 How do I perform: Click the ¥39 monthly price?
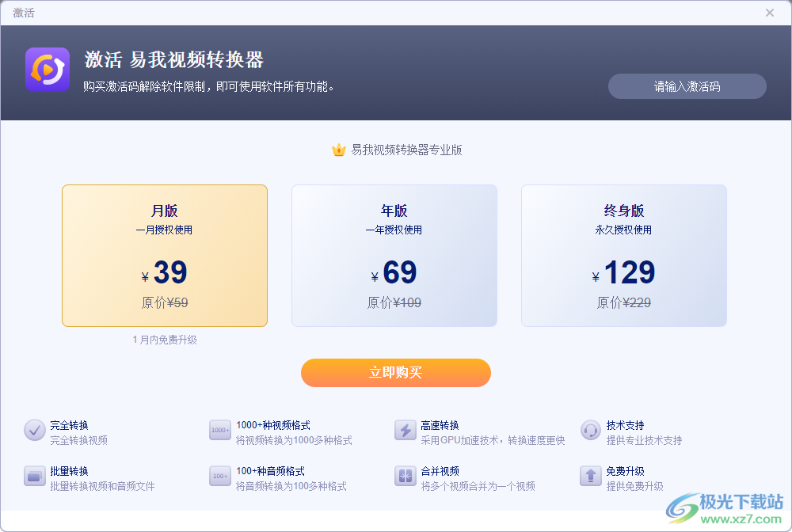click(165, 272)
